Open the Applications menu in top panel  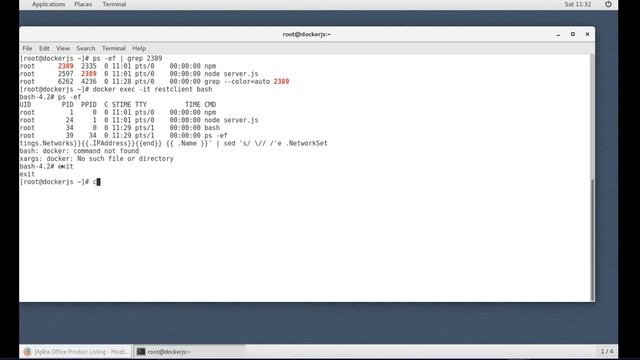49,4
